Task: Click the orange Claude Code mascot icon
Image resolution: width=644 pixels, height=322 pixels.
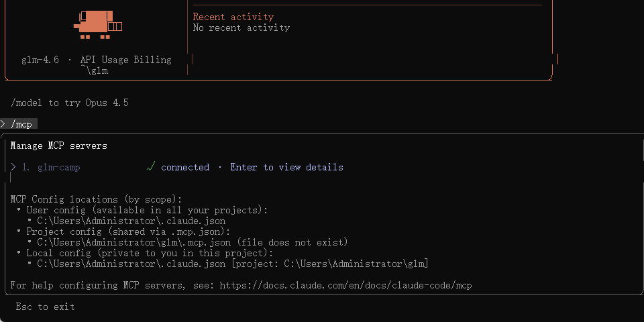Action: 94,23
